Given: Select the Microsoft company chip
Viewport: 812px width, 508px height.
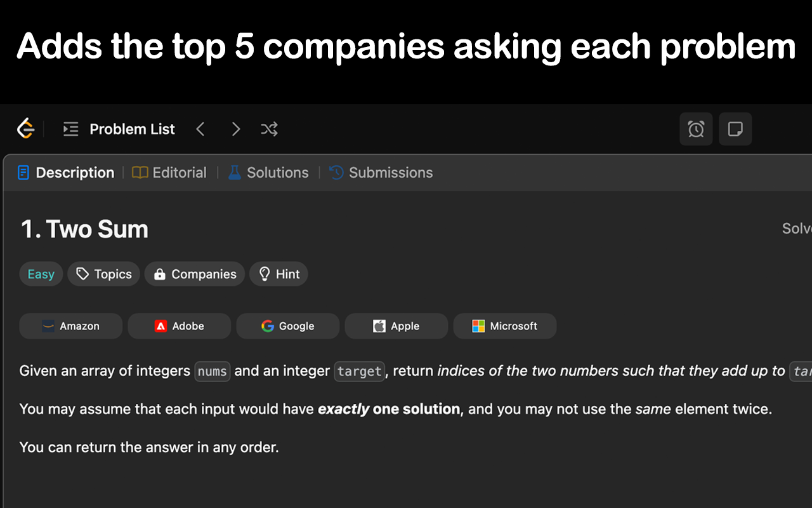Looking at the screenshot, I should (505, 326).
